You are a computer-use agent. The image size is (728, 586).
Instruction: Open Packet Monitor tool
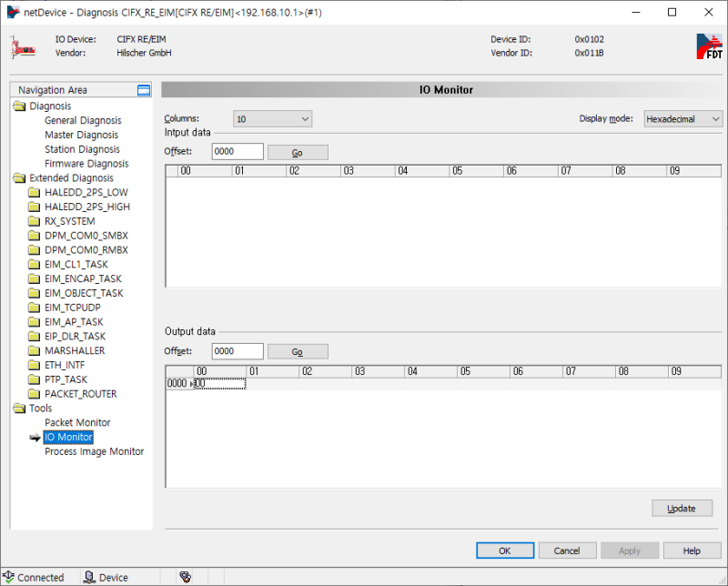(77, 423)
